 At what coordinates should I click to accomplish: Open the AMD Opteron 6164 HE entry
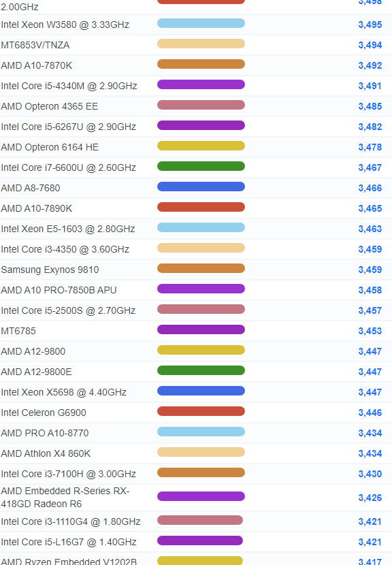tap(50, 147)
